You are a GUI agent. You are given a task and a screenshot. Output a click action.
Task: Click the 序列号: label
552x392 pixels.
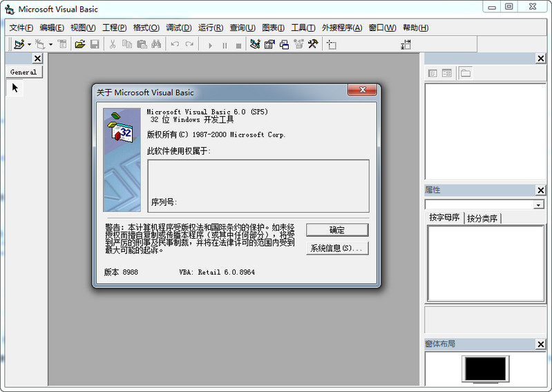164,202
